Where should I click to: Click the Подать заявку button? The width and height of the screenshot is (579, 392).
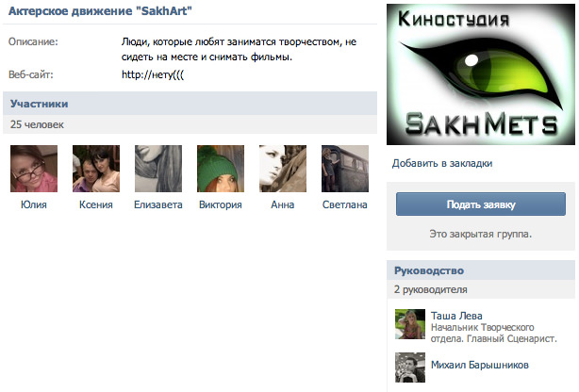481,204
